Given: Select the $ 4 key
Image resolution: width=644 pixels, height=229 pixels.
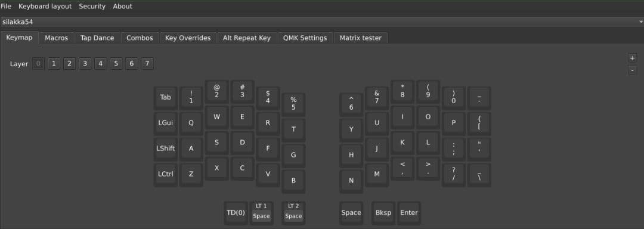Looking at the screenshot, I should coord(268,98).
